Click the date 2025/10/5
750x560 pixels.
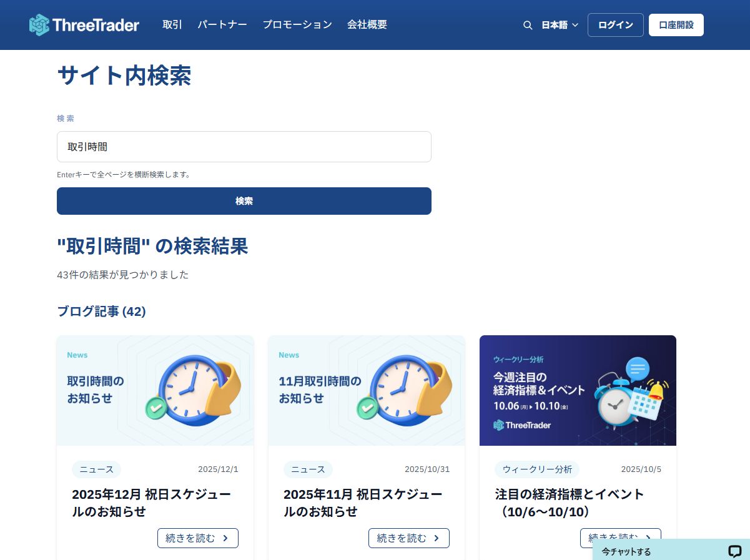coord(641,469)
